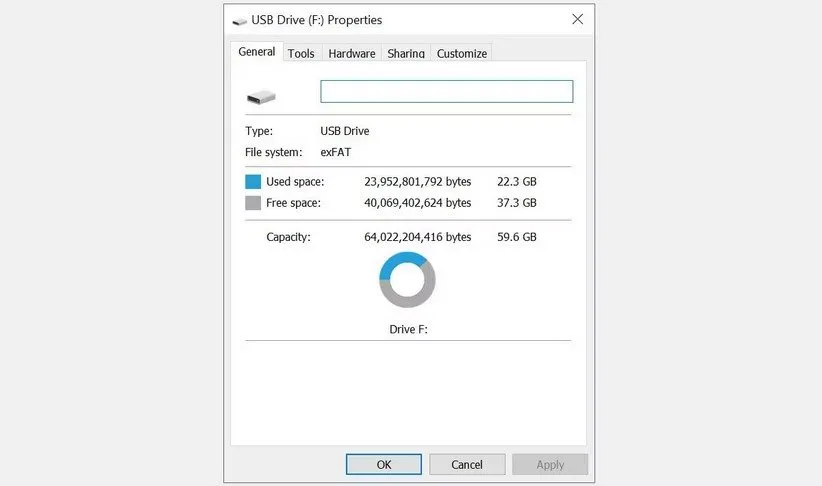Click the Cancel button

coord(467,465)
